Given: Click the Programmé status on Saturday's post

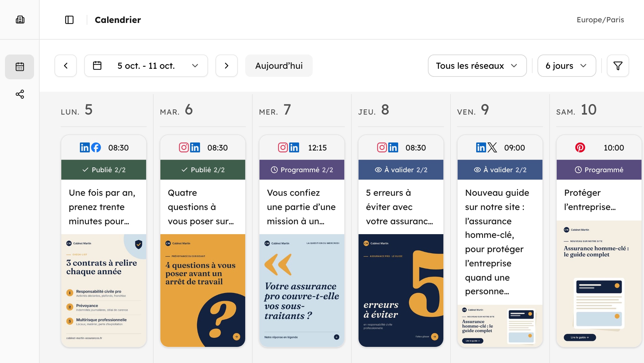Looking at the screenshot, I should (x=599, y=170).
